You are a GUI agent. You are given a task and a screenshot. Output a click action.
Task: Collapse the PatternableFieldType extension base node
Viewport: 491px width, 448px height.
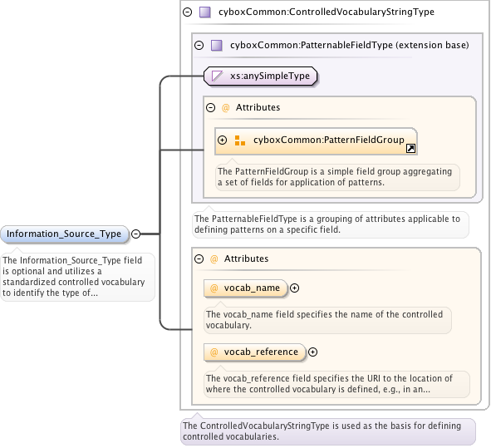pos(199,45)
